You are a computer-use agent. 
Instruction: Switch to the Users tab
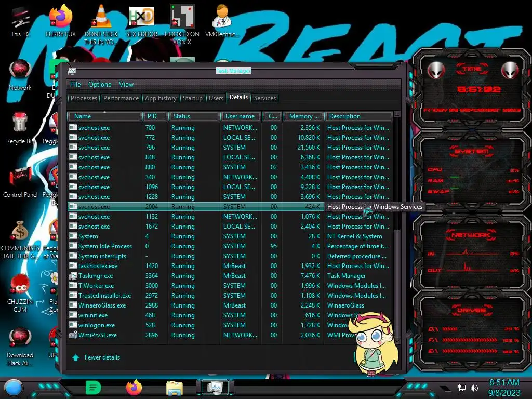(x=216, y=98)
